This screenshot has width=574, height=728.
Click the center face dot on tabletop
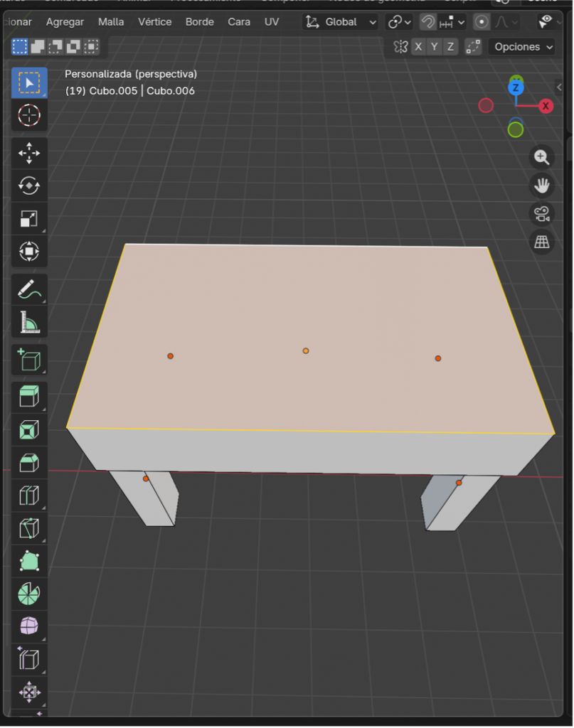tap(306, 351)
